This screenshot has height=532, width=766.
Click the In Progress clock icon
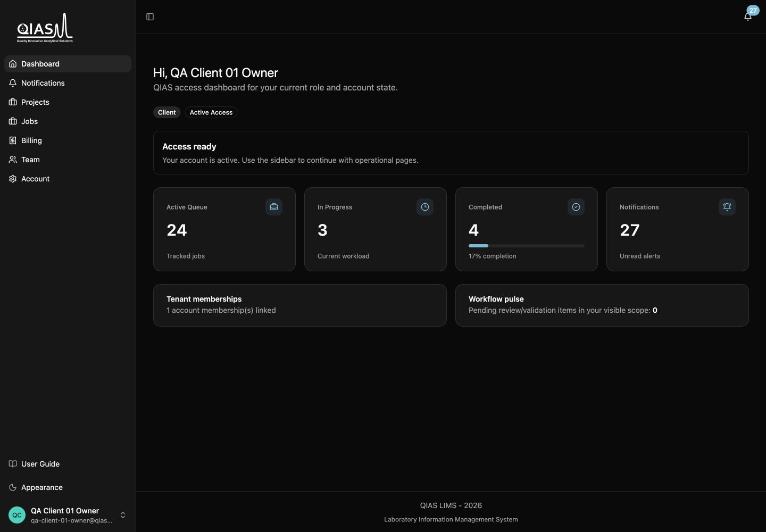pyautogui.click(x=425, y=207)
